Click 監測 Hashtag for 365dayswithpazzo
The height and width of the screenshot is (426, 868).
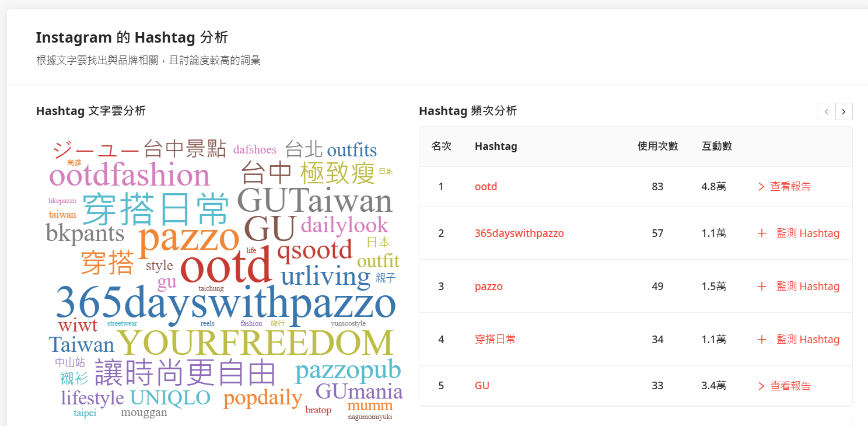[808, 233]
